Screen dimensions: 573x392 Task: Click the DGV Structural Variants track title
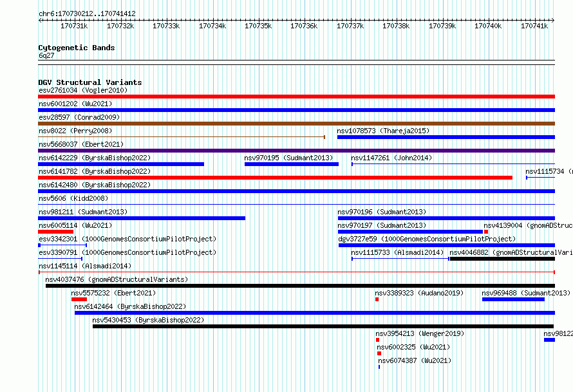pos(90,82)
